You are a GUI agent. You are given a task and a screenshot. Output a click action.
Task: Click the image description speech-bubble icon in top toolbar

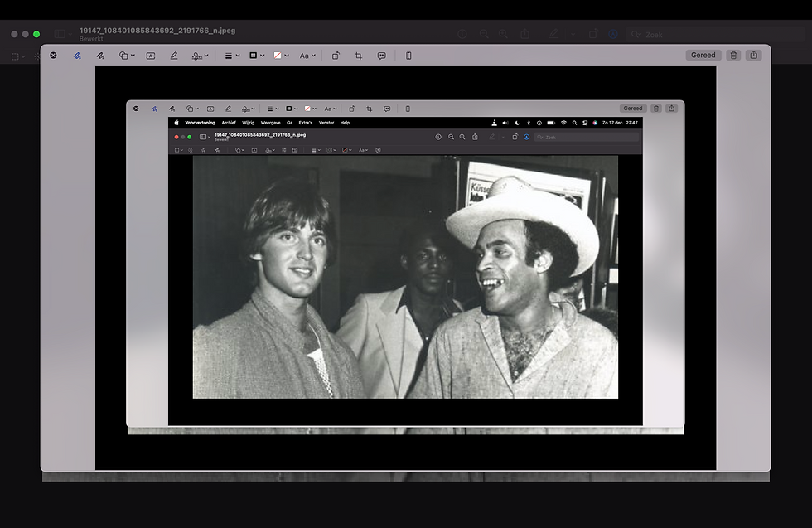(x=381, y=56)
